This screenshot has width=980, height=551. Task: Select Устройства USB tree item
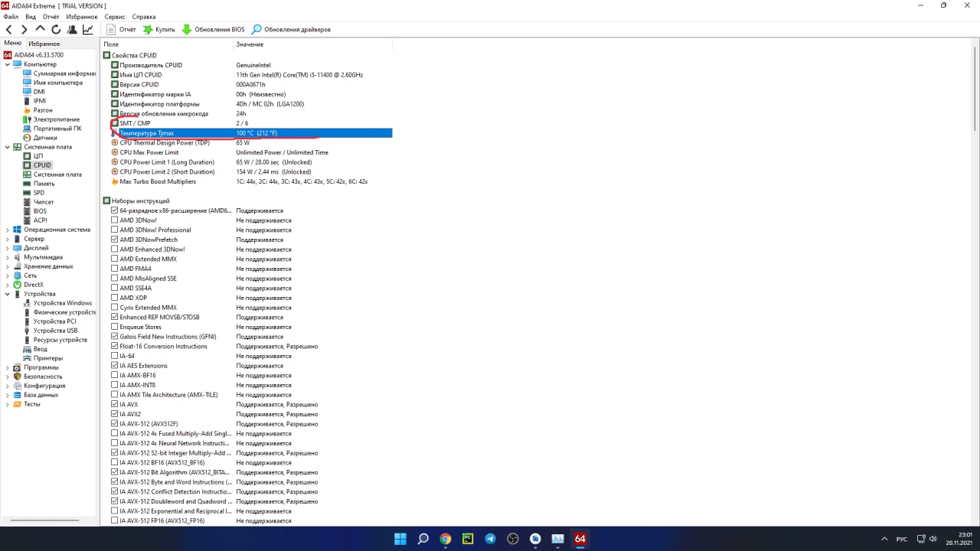click(x=55, y=331)
